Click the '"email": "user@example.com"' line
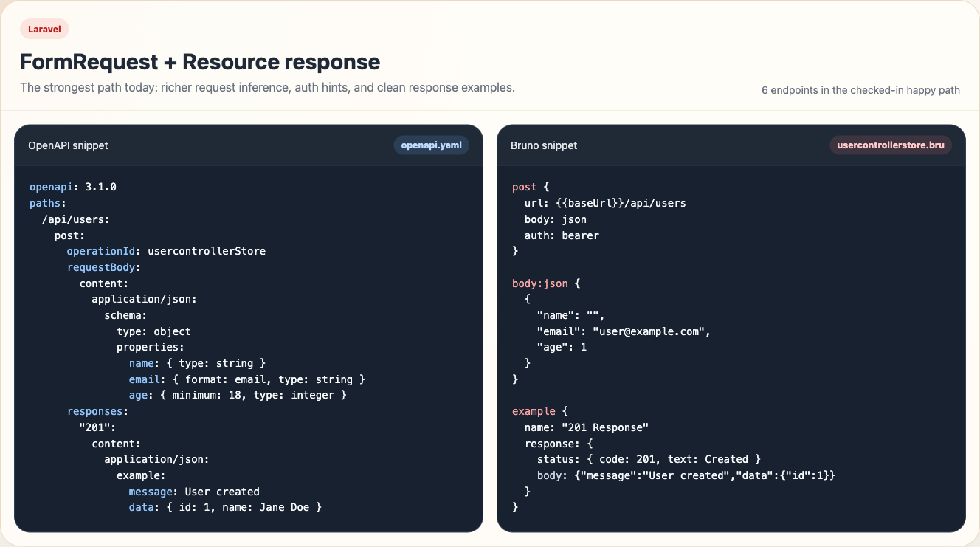This screenshot has height=547, width=980. pos(624,331)
